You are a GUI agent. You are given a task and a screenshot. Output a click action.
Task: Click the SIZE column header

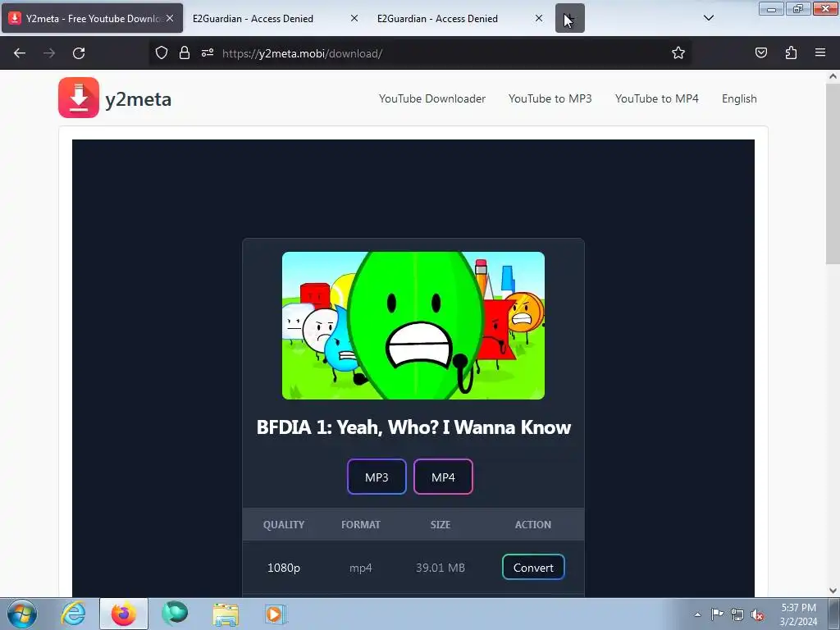pos(441,524)
